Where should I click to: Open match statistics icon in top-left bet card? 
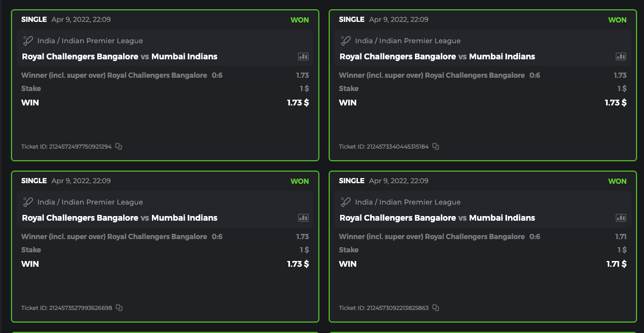[x=303, y=56]
